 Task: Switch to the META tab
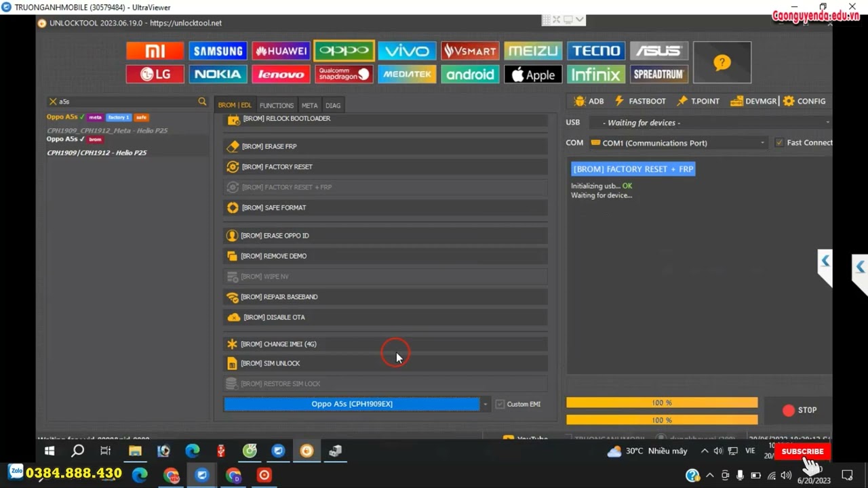tap(310, 105)
